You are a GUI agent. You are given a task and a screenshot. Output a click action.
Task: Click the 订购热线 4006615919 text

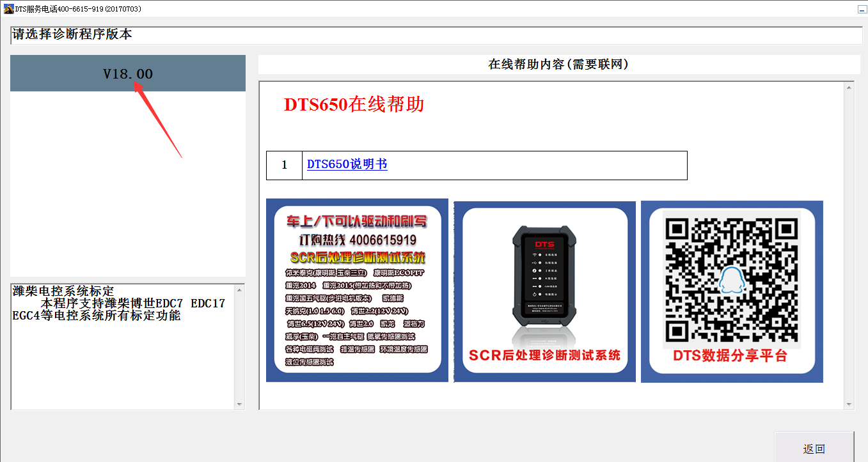click(358, 240)
